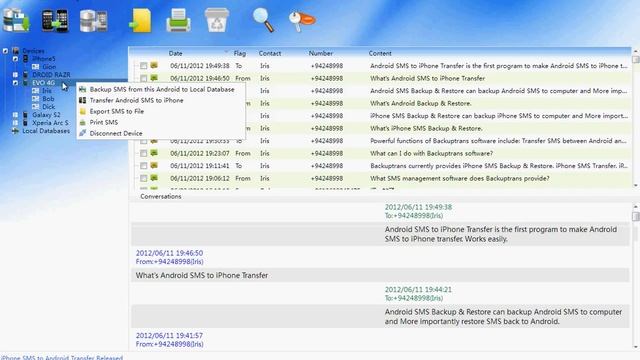This screenshot has height=360, width=640.
Task: Select contact Iris under EVO 4G
Action: tap(47, 91)
